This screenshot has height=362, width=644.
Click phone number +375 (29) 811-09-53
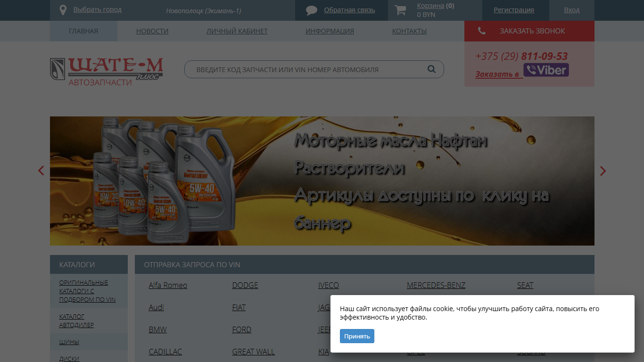click(521, 56)
